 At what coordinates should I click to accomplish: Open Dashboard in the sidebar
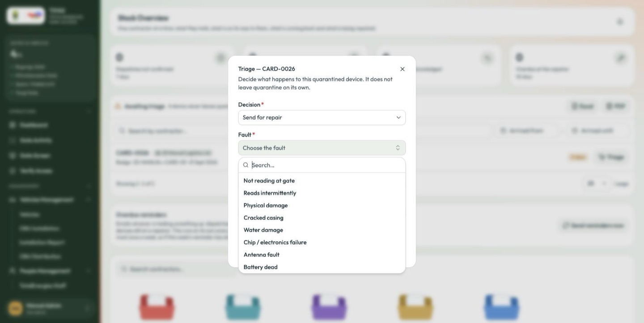(x=34, y=126)
